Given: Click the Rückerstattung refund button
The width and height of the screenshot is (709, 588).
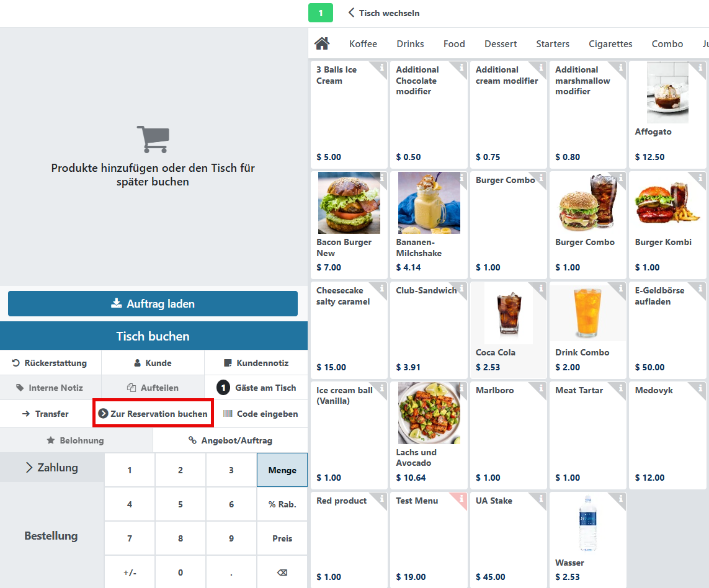Looking at the screenshot, I should 50,363.
